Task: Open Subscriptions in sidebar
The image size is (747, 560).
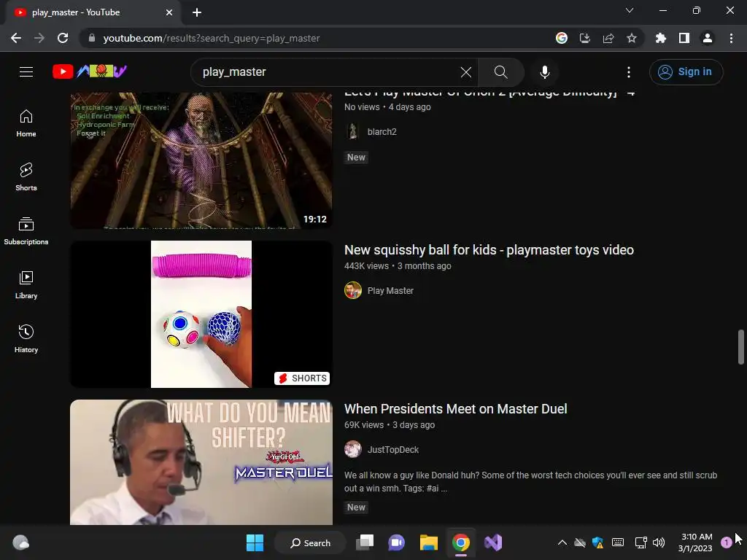Action: [x=26, y=231]
